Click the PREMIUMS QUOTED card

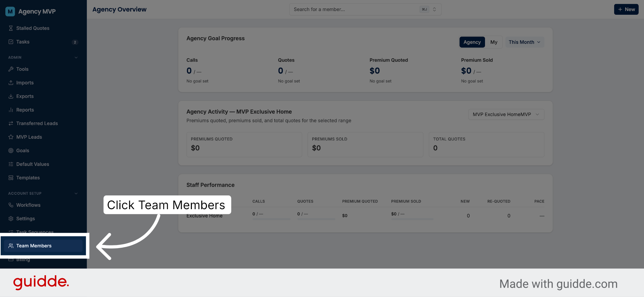[x=244, y=144]
